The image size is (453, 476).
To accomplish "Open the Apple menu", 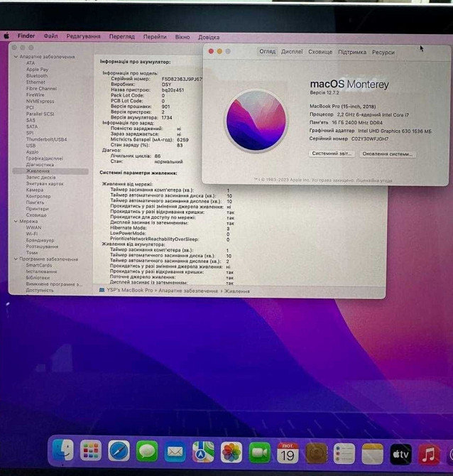I will click(6, 36).
